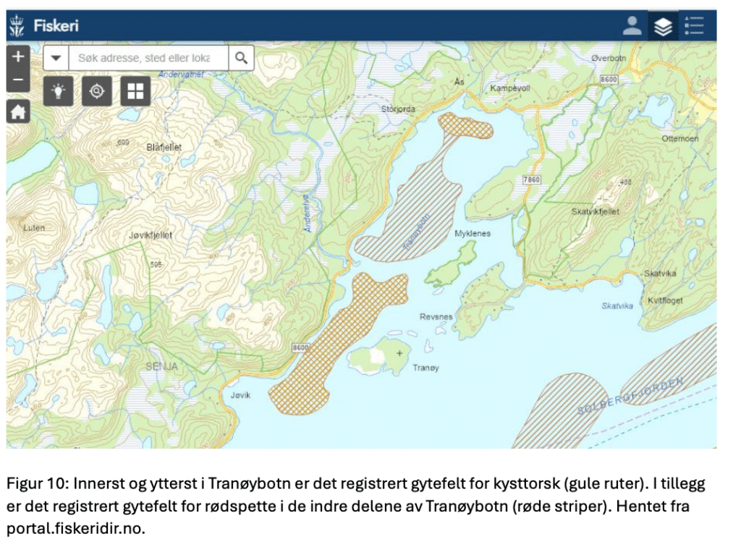The image size is (741, 560).
Task: Click the lightbulb tips icon
Action: (x=59, y=91)
